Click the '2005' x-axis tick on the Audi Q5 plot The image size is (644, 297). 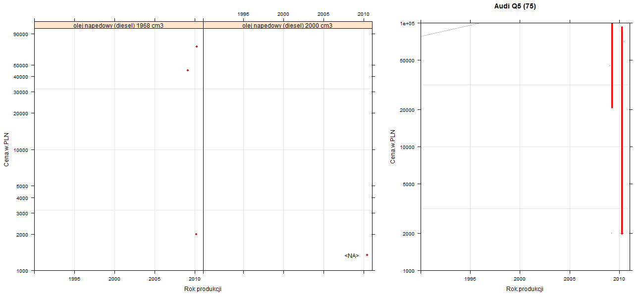tap(570, 279)
